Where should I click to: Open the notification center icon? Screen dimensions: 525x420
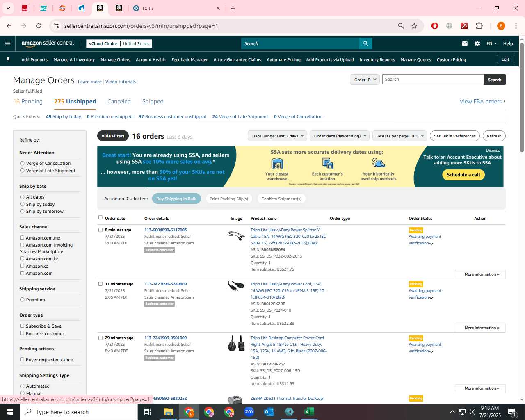tap(512, 412)
